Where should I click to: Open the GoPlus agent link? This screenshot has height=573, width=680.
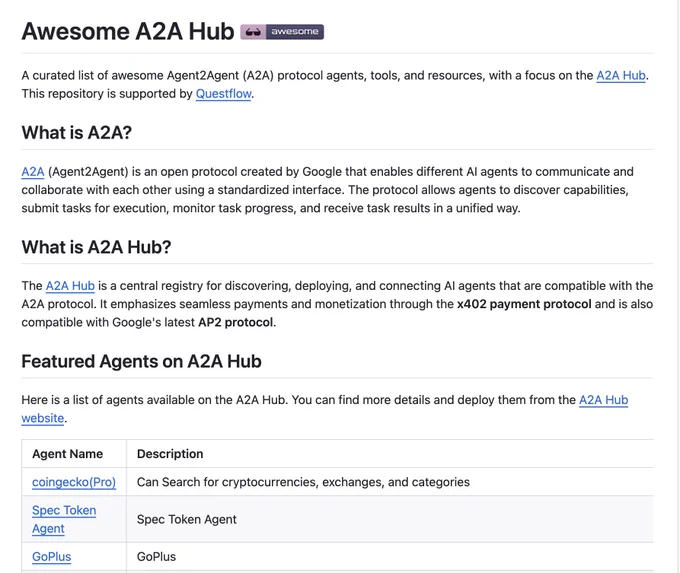pyautogui.click(x=52, y=557)
